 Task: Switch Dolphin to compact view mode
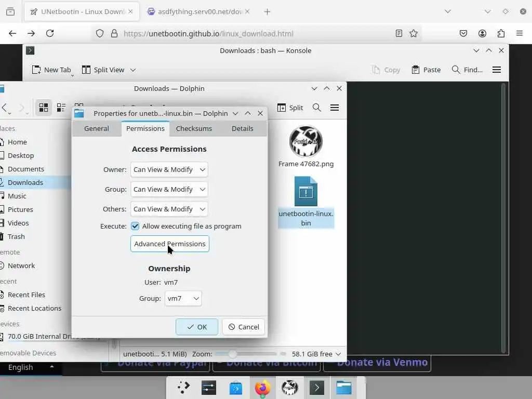click(x=61, y=108)
